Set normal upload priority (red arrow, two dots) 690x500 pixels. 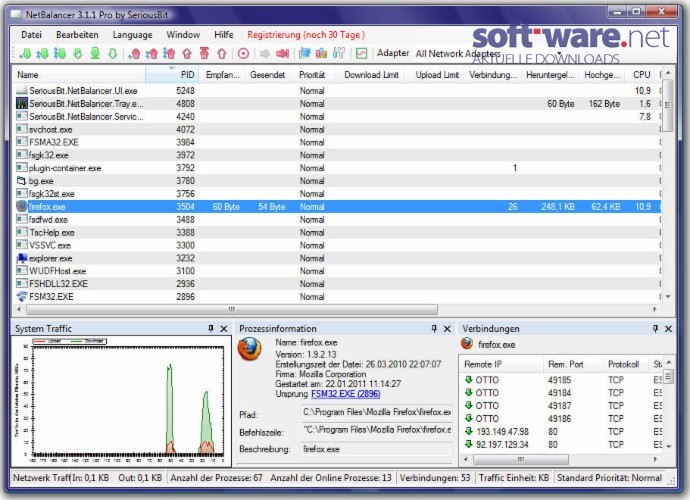(152, 54)
